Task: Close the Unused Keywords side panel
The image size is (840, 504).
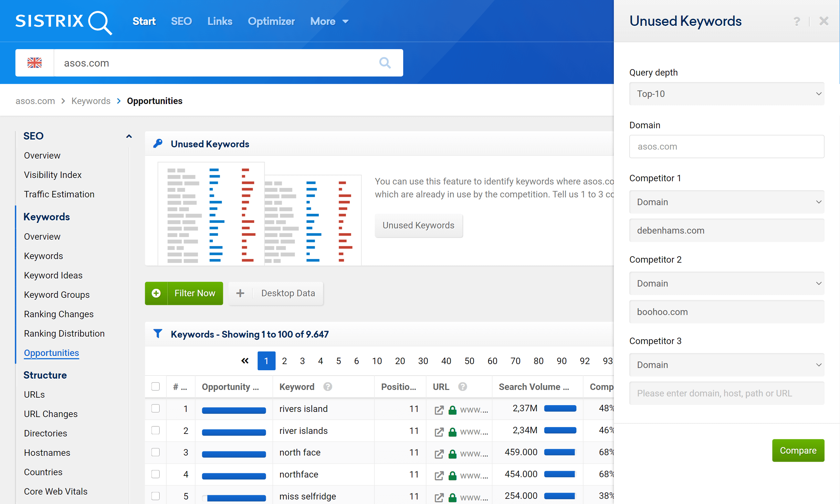Action: [824, 21]
